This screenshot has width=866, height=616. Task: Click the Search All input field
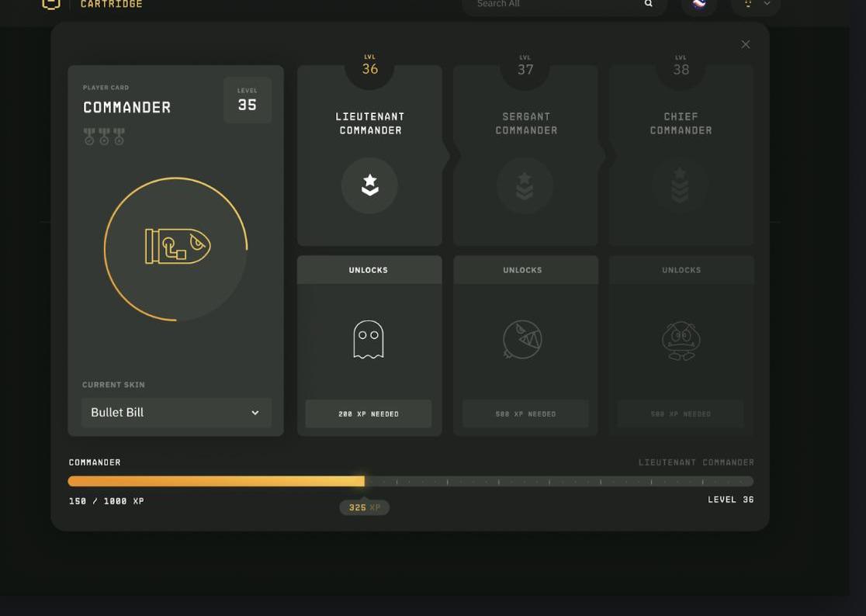tap(555, 5)
